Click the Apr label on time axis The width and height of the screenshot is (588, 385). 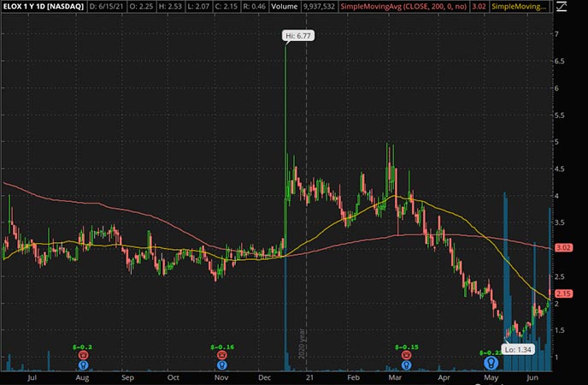pyautogui.click(x=444, y=377)
